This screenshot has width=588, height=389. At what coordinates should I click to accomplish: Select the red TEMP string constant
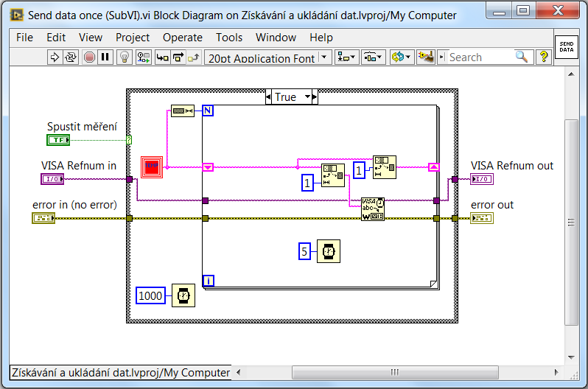pos(152,167)
